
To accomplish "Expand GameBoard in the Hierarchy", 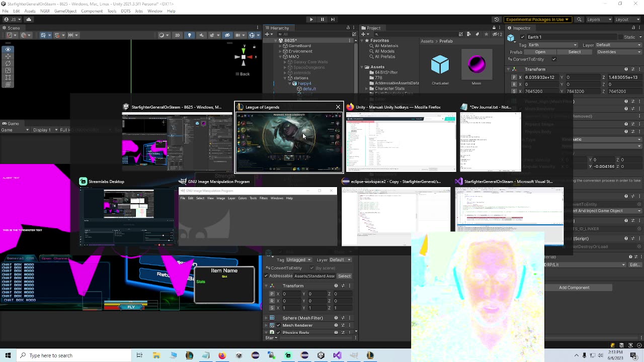I will pos(280,46).
